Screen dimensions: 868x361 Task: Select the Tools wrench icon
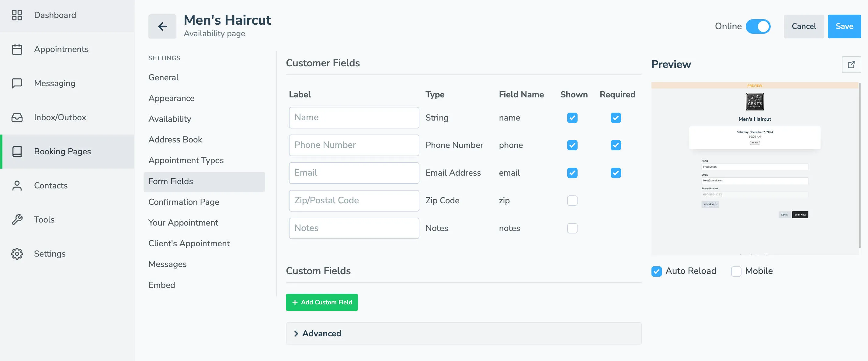[17, 220]
